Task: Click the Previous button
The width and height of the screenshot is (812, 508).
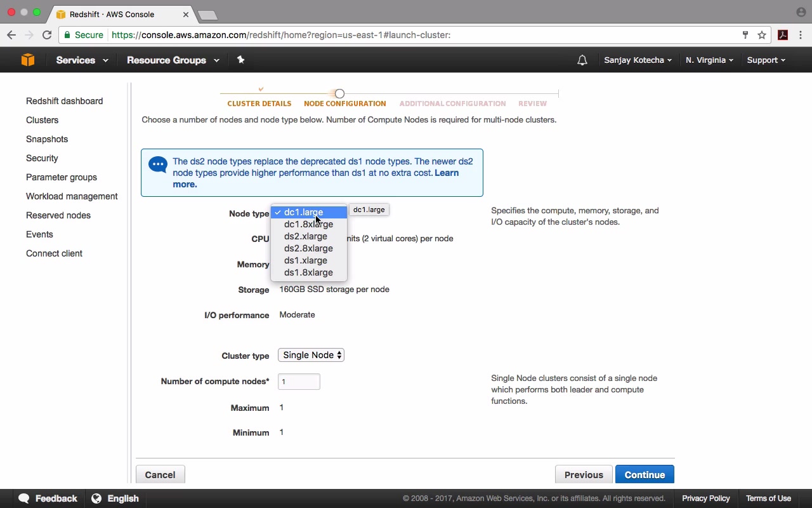Action: click(584, 475)
